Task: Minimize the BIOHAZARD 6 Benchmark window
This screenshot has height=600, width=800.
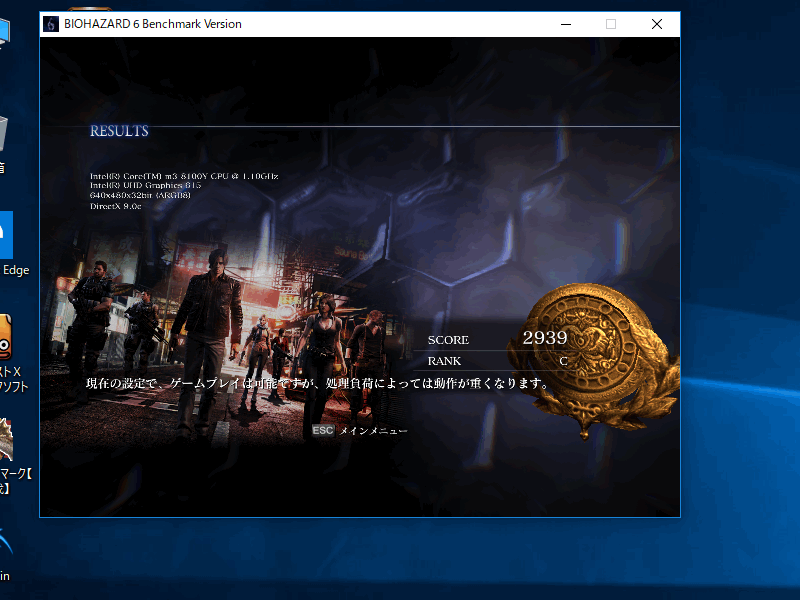Action: coord(565,24)
